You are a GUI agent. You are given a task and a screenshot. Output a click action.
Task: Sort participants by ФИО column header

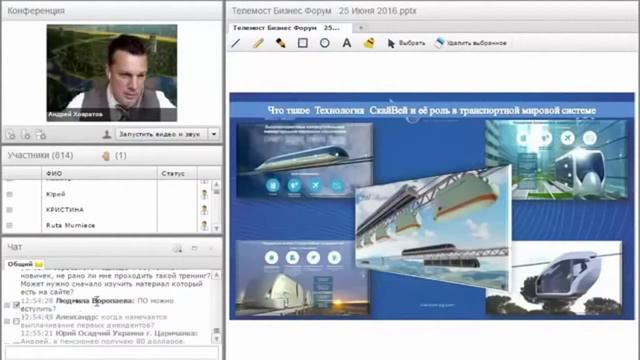pyautogui.click(x=100, y=173)
